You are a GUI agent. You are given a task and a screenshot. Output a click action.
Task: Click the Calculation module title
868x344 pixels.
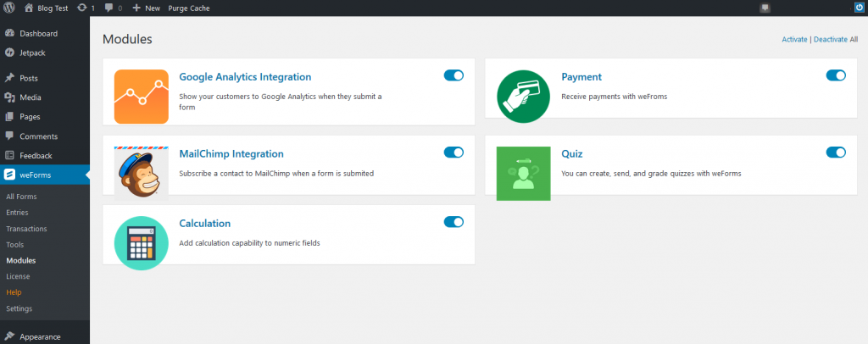pyautogui.click(x=205, y=224)
